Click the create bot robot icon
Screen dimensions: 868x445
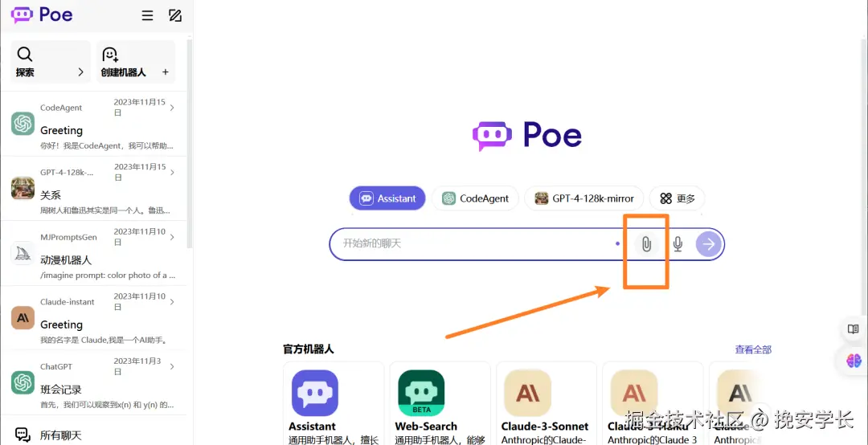(x=110, y=55)
